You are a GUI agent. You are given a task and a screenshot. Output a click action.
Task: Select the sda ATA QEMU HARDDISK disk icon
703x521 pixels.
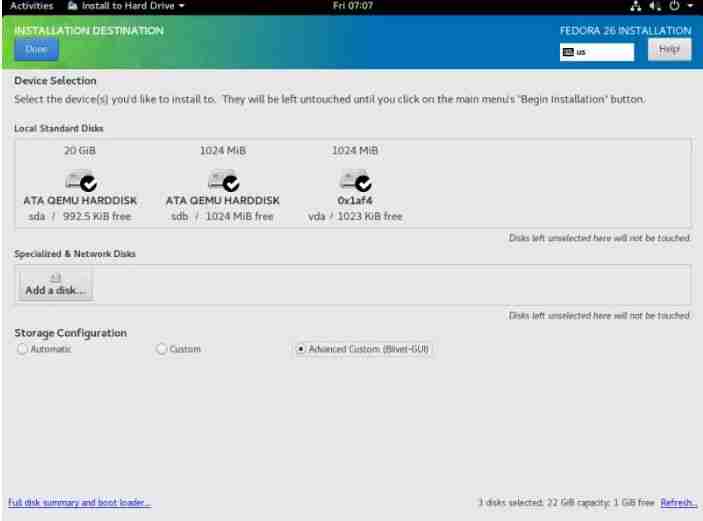pyautogui.click(x=81, y=180)
